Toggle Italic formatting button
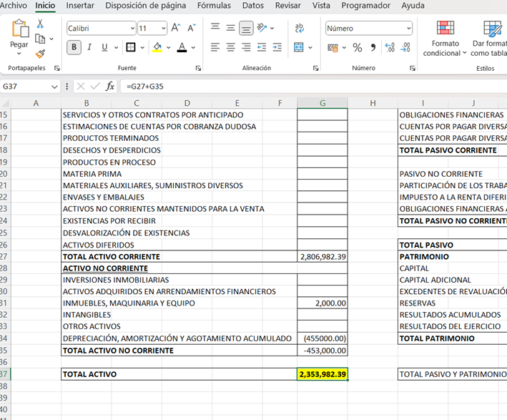 pos(89,47)
